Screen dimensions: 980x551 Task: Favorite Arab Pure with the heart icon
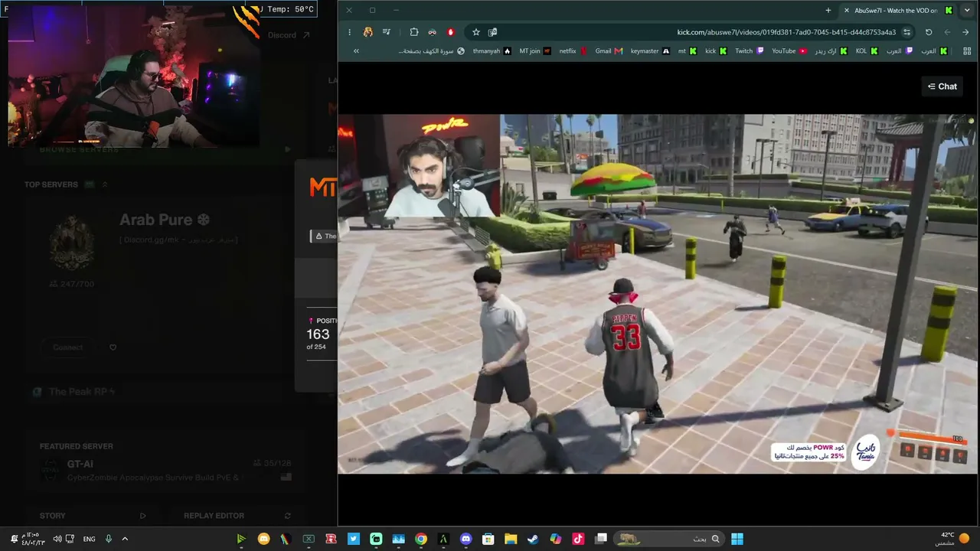pyautogui.click(x=113, y=347)
